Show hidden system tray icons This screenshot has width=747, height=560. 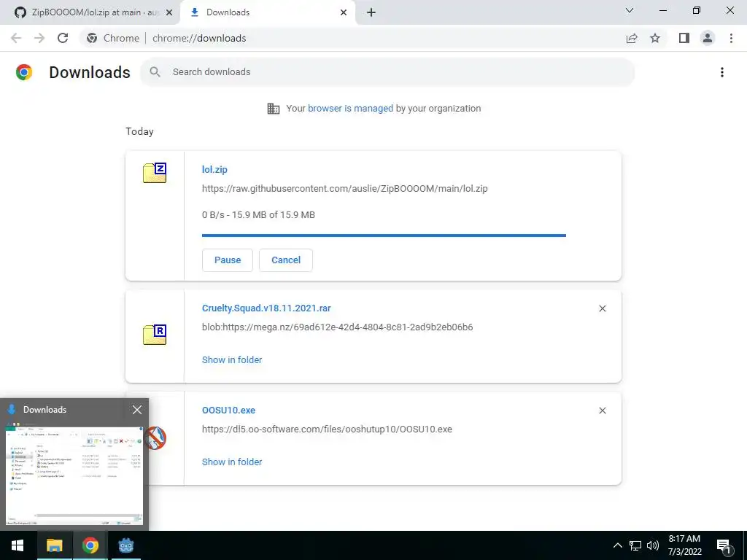tap(617, 545)
